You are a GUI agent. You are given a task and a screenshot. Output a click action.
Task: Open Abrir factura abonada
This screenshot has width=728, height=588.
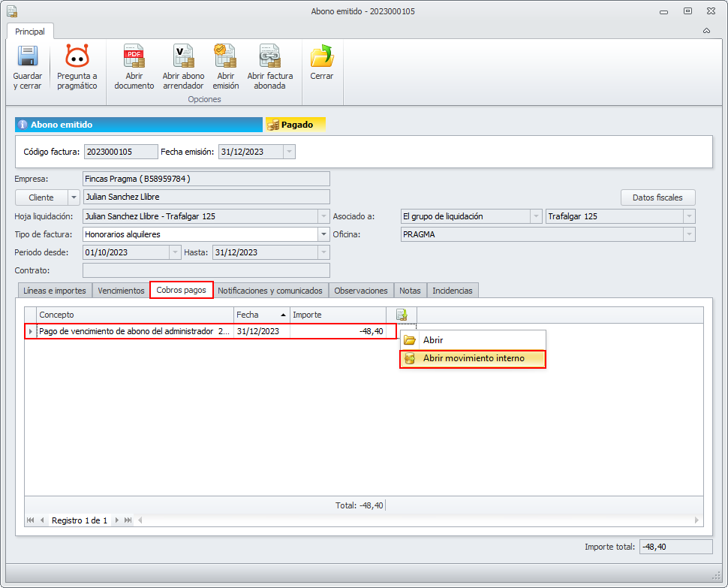(x=269, y=68)
